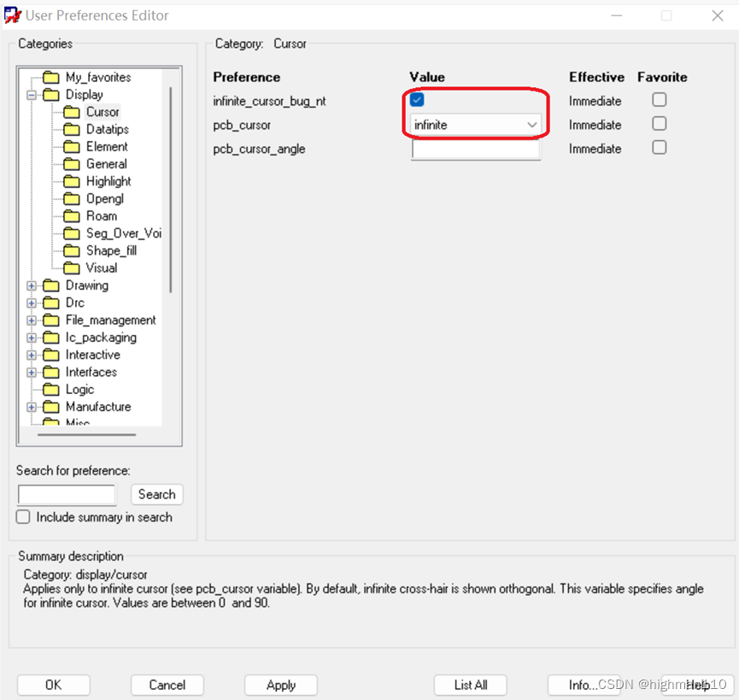The image size is (739, 700).
Task: Click the pcb_cursor_angle preference label
Action: tap(259, 149)
